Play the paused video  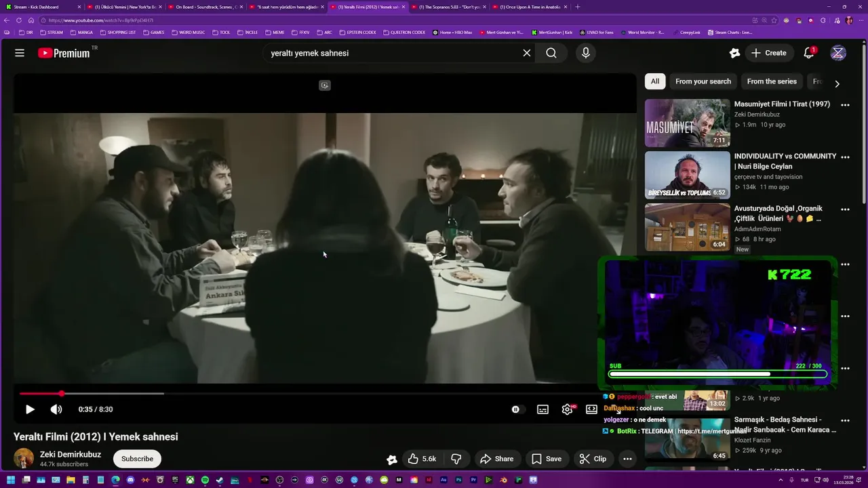(x=30, y=409)
